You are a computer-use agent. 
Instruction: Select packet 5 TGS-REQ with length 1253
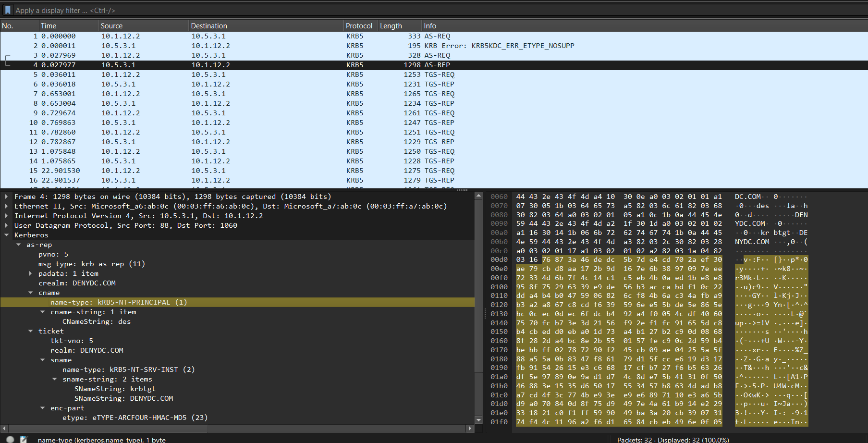click(x=434, y=74)
